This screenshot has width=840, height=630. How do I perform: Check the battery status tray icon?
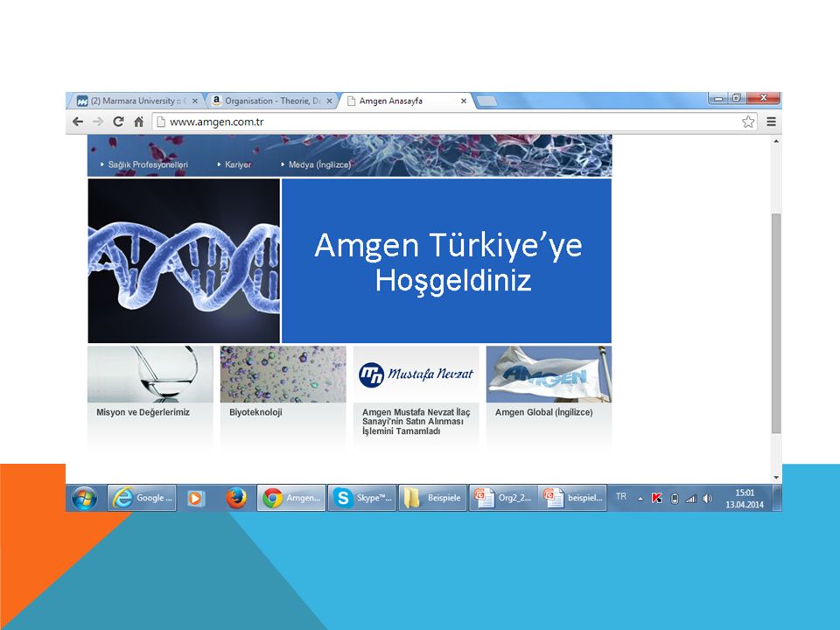coord(675,498)
